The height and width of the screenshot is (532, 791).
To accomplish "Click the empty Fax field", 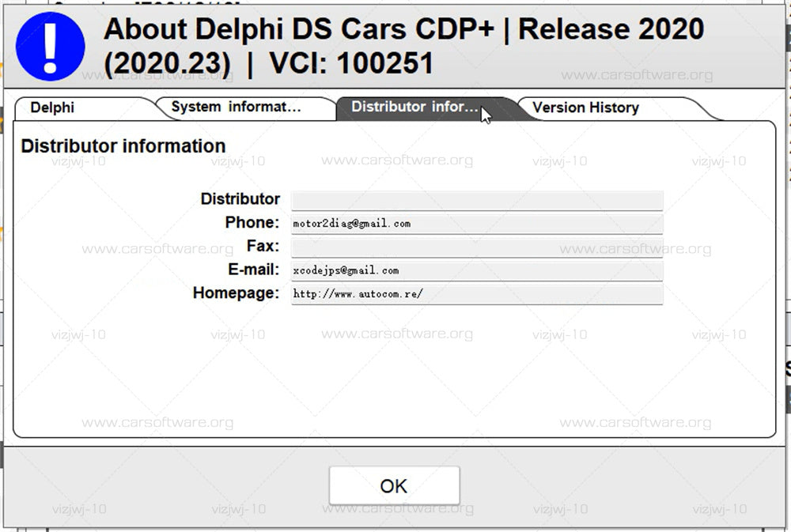I will click(477, 247).
